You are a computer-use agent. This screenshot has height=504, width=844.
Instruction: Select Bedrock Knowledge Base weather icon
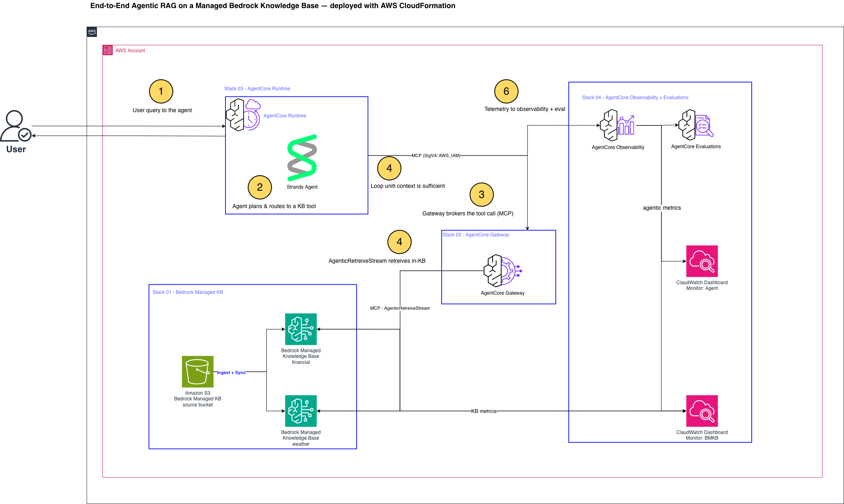click(301, 411)
